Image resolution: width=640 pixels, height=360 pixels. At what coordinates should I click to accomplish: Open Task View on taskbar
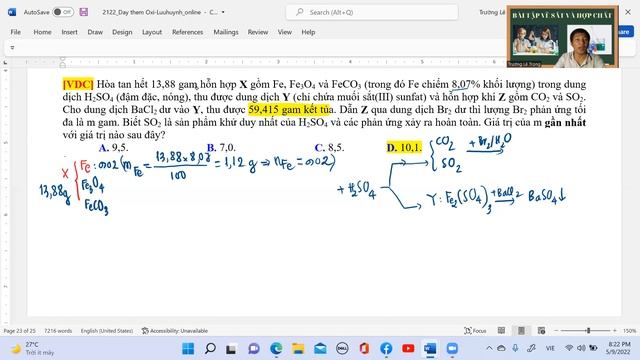click(x=231, y=349)
